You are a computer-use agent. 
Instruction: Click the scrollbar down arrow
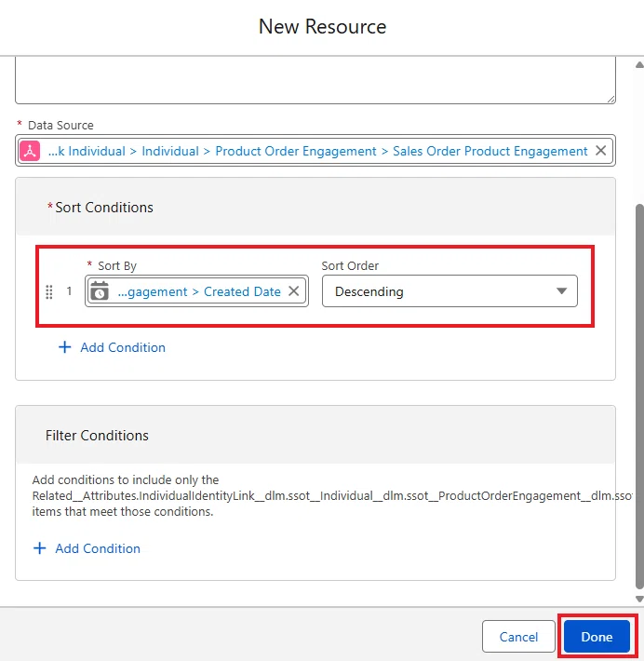tap(639, 599)
